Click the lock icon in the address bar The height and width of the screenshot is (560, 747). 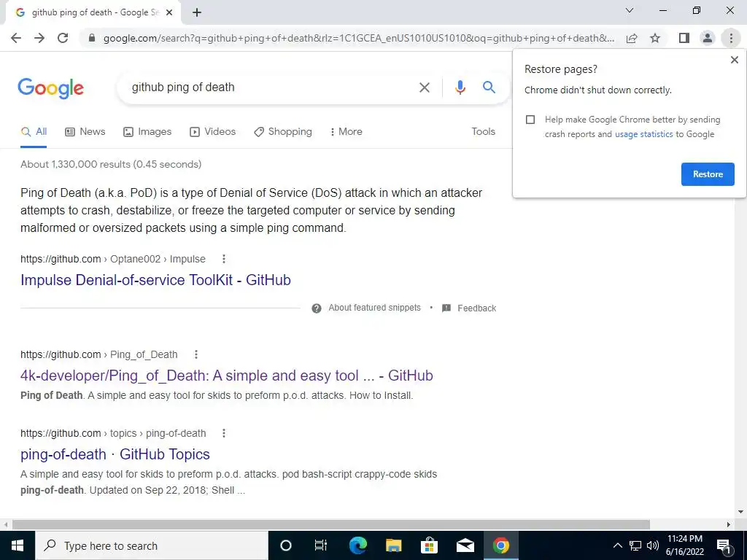(x=92, y=38)
